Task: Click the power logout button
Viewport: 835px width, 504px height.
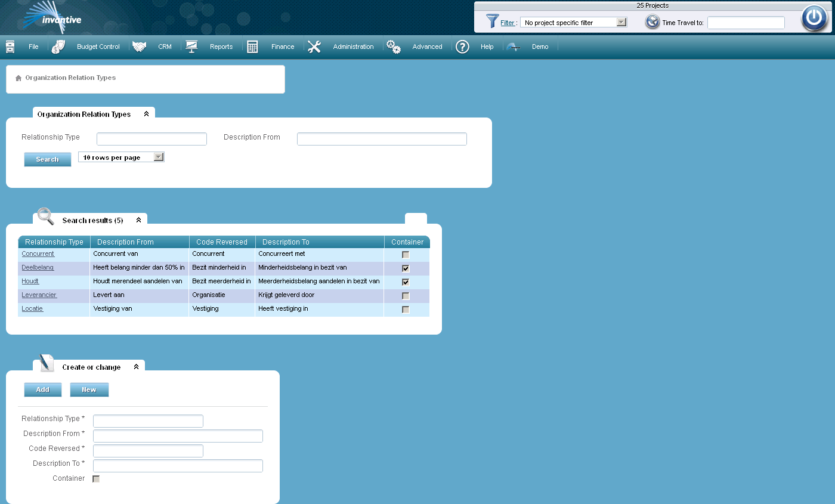Action: (814, 18)
